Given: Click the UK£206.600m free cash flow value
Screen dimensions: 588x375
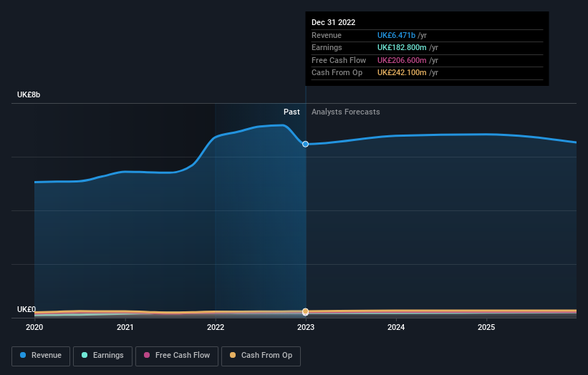Looking at the screenshot, I should click(x=402, y=60).
